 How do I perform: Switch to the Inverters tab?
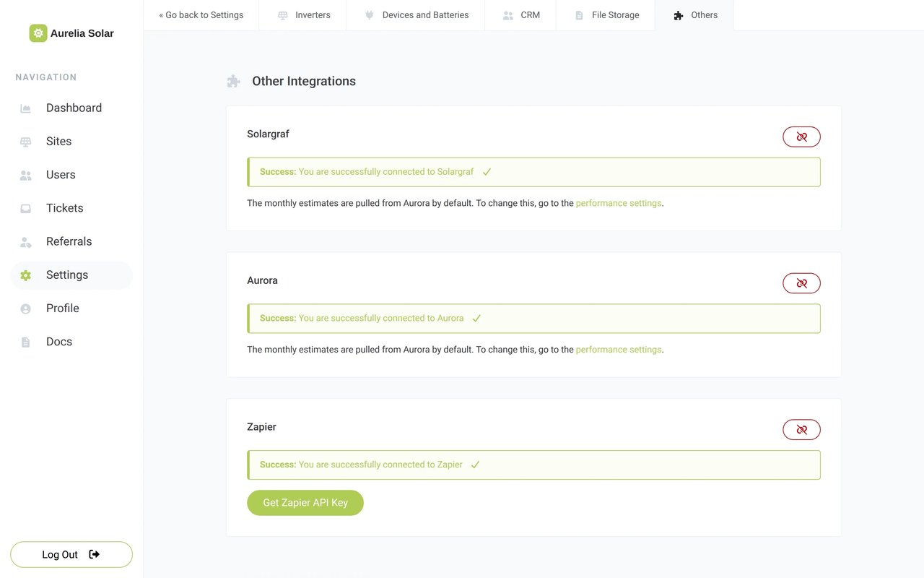pos(303,15)
